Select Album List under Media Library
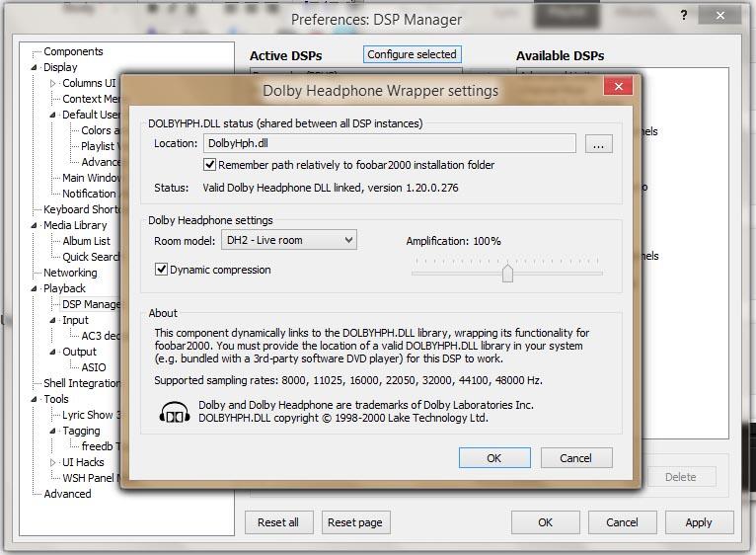 point(86,241)
